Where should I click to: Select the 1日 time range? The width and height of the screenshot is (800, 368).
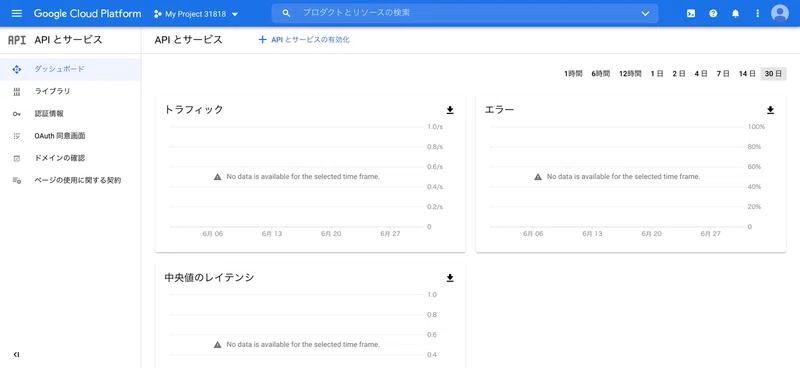(657, 74)
